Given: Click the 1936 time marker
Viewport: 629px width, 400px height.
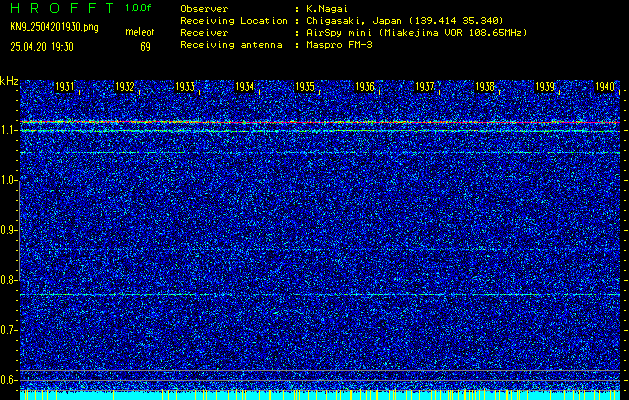Looking at the screenshot, I should tap(365, 87).
